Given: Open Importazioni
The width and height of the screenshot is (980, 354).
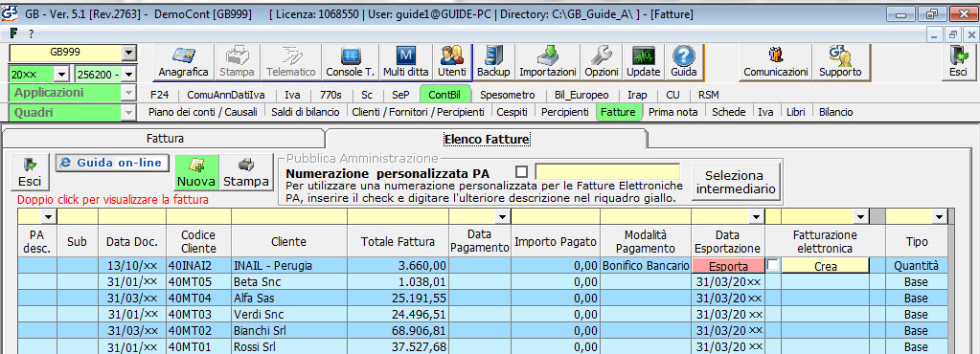Looking at the screenshot, I should 548,62.
